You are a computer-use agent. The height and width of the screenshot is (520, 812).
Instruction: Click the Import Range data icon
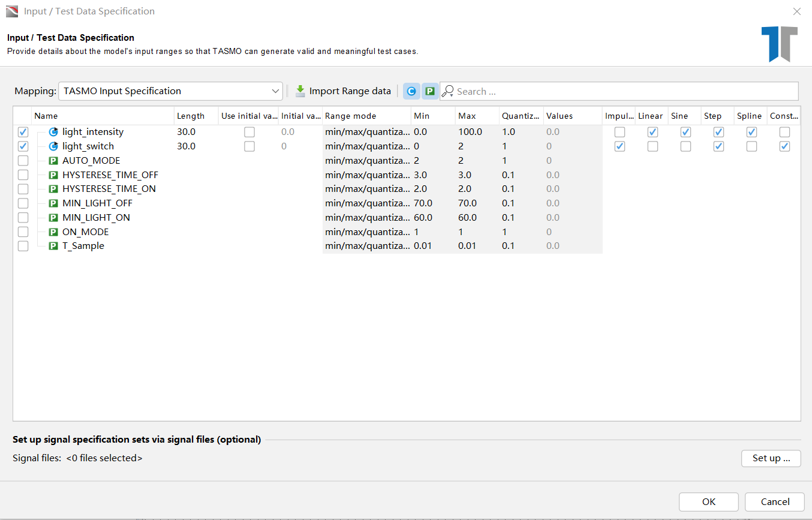tap(300, 91)
